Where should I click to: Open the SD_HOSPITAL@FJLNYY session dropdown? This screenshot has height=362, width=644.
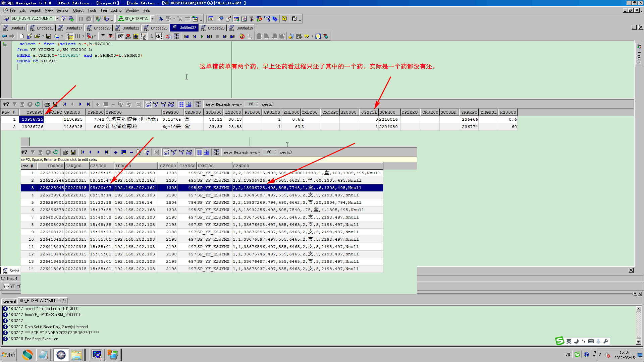coord(57,19)
